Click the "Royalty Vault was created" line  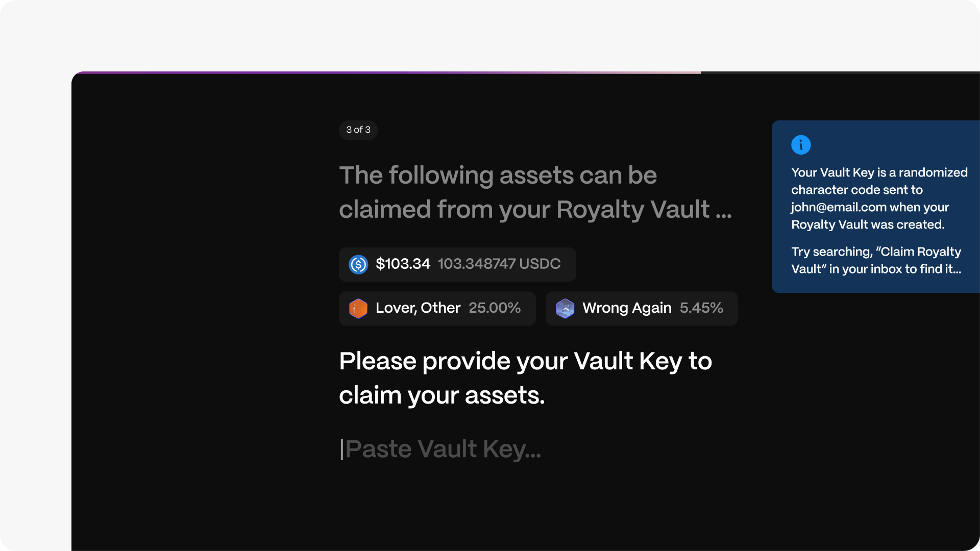coord(868,224)
